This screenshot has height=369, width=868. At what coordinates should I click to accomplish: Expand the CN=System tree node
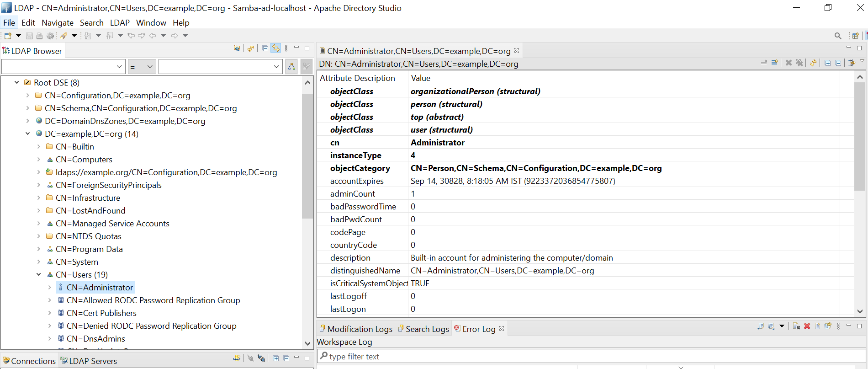click(x=39, y=262)
